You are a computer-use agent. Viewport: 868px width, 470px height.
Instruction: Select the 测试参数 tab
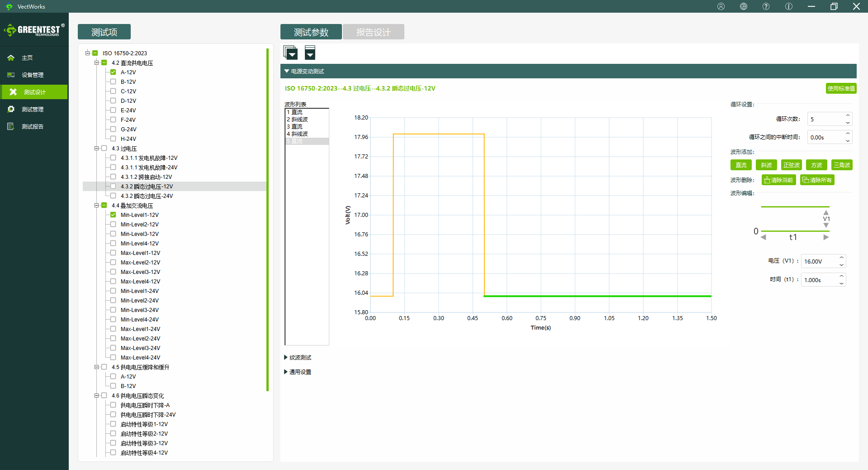(x=311, y=32)
